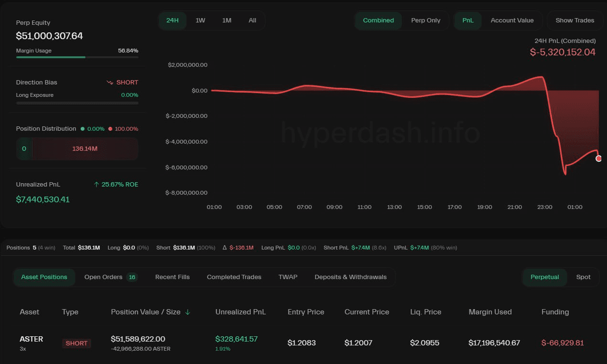Click the green long distribution dot

point(83,129)
